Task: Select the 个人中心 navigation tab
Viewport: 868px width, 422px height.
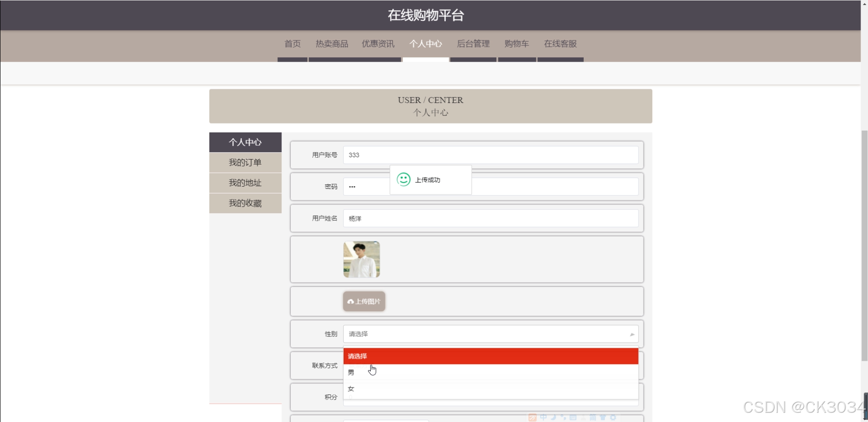Action: pyautogui.click(x=425, y=44)
